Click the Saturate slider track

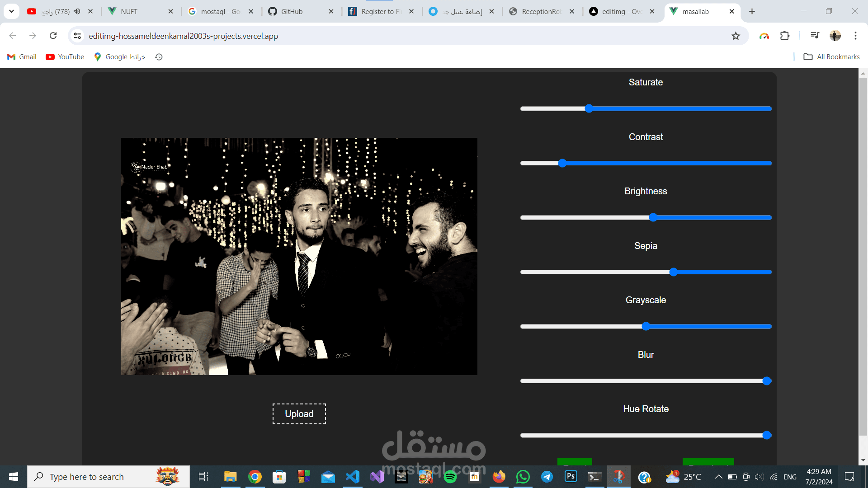[678, 109]
